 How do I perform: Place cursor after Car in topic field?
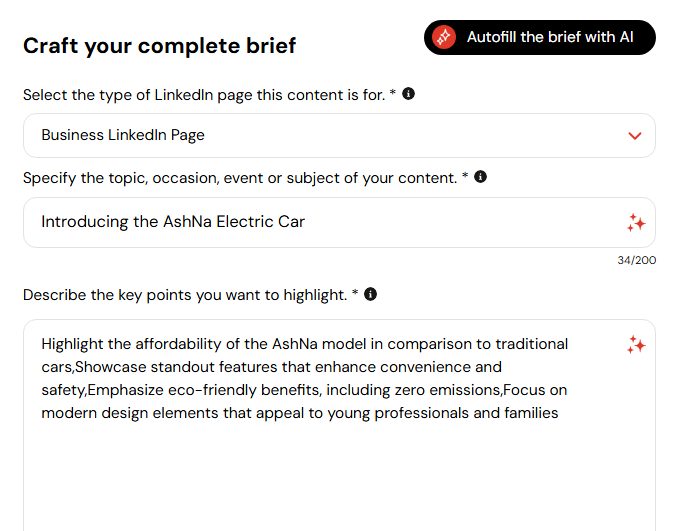click(306, 222)
